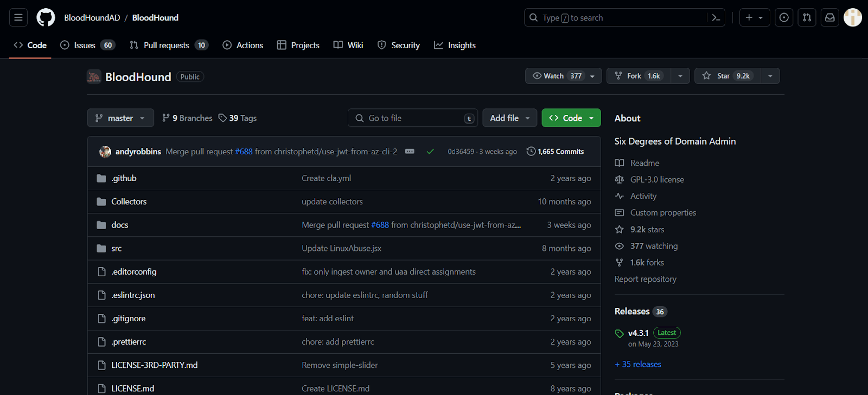
Task: Open 'Update LinuxAbuse.jsx' commit message
Action: (x=342, y=248)
